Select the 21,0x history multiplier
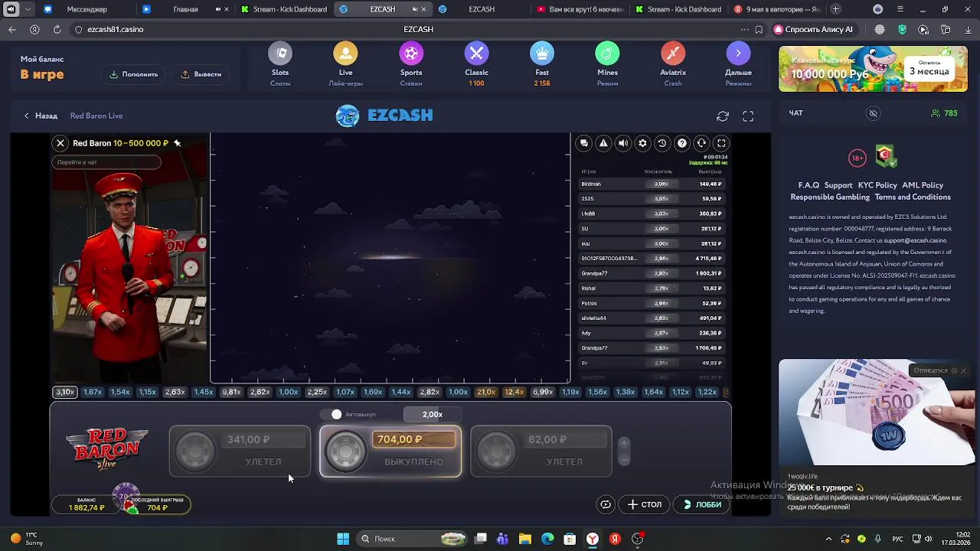Viewport: 980px width, 551px height. pos(486,392)
